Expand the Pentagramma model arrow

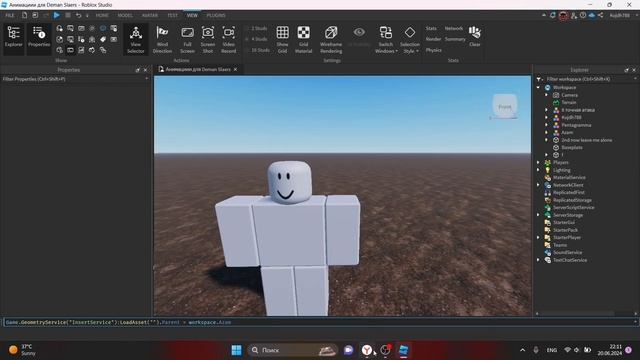click(547, 125)
